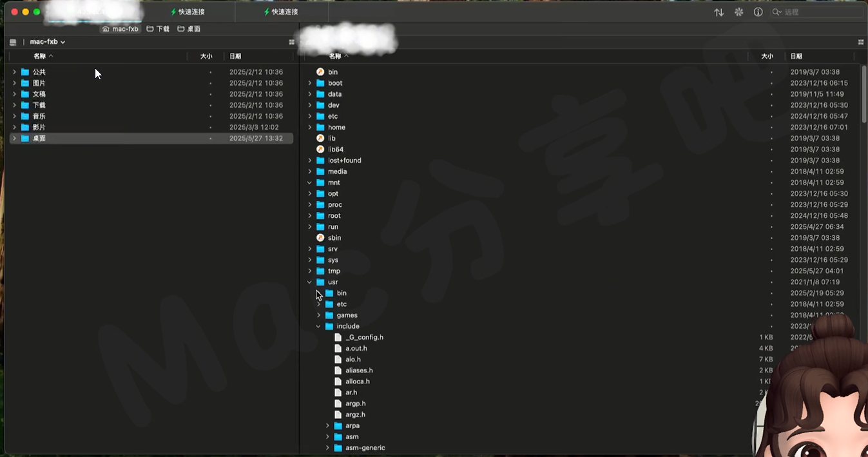Select the 桌面 folder icon in the file list

click(x=25, y=139)
